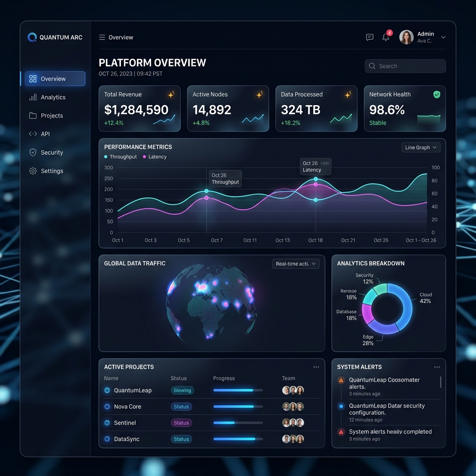Click the sparkle icon on Total Revenue
This screenshot has height=476, width=476.
click(x=171, y=94)
